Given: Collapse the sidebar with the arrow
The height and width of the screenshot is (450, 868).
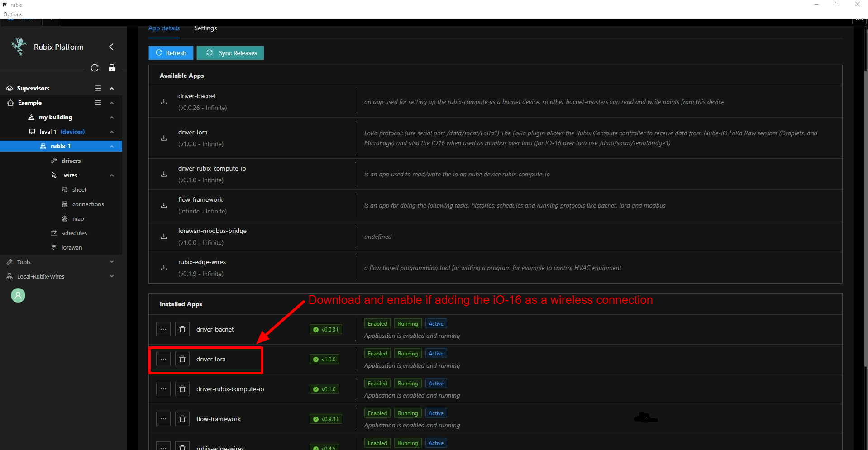Looking at the screenshot, I should (111, 47).
